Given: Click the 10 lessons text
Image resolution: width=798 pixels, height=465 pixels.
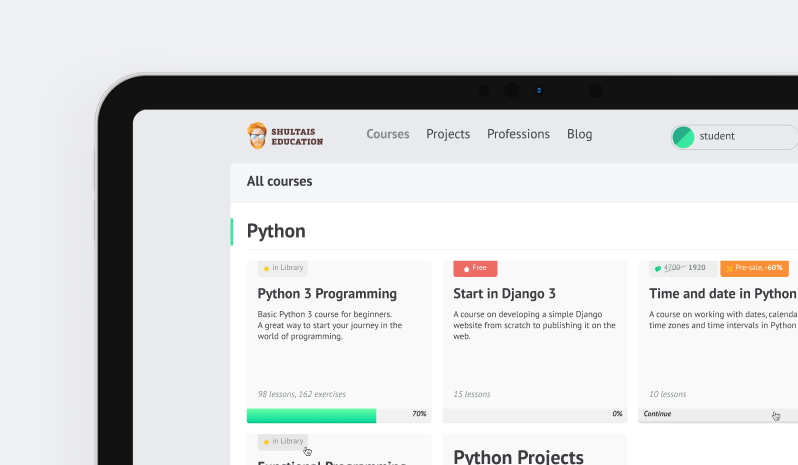Looking at the screenshot, I should click(667, 394).
